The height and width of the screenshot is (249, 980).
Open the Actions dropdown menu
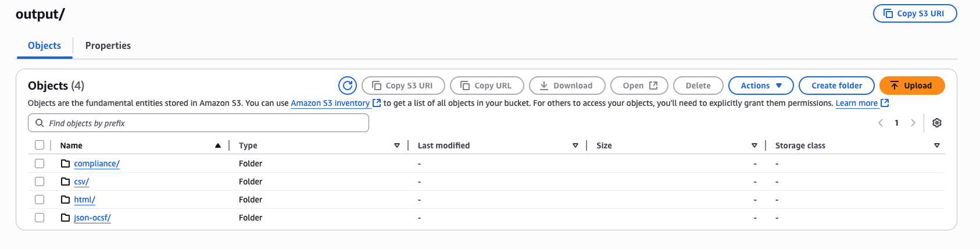click(761, 86)
